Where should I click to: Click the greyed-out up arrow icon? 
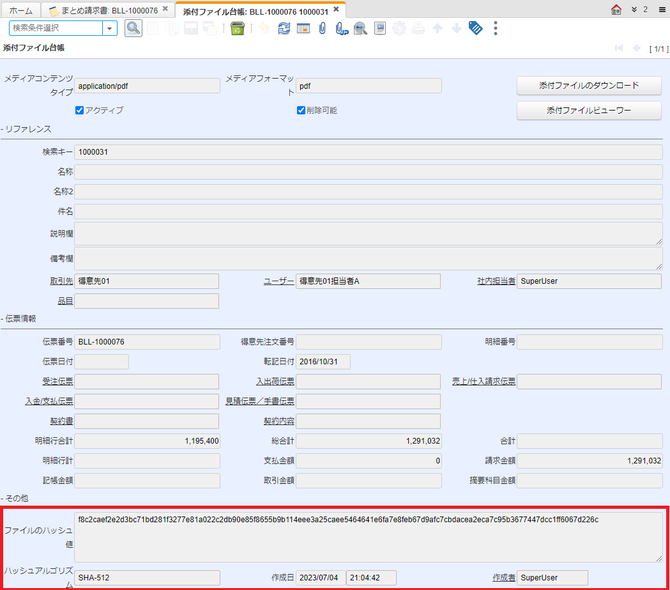pyautogui.click(x=437, y=28)
